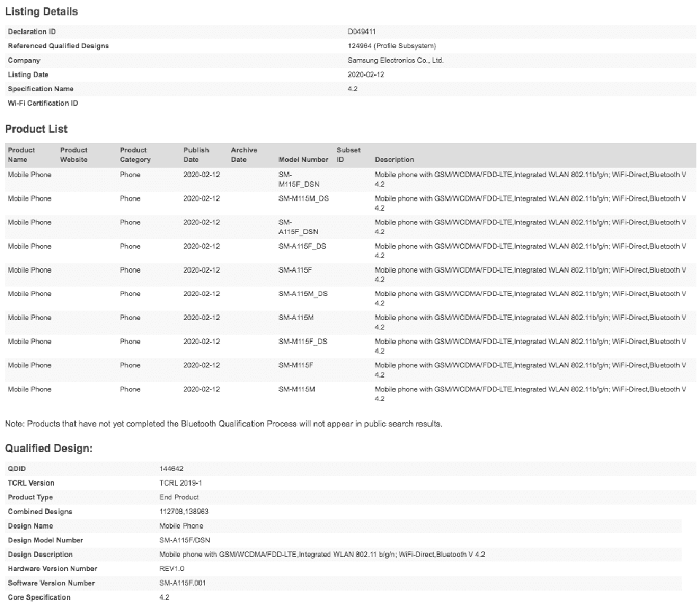Screen dimensions: 700x603
Task: Select model number SM-M115M_DS
Action: tap(303, 198)
